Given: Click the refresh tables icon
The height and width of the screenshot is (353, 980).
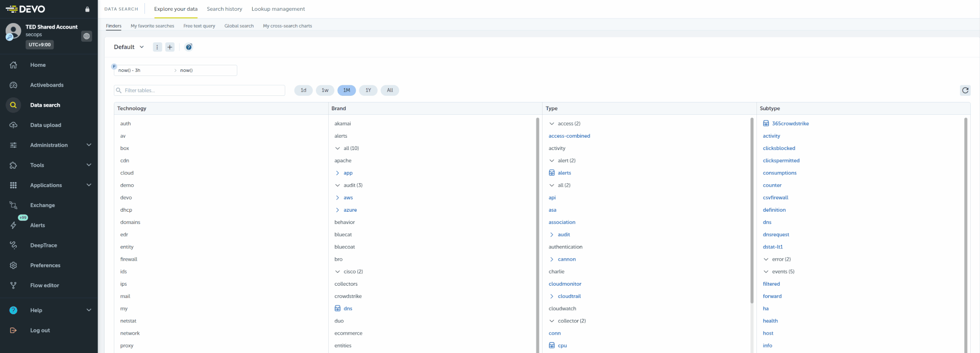Looking at the screenshot, I should click(965, 90).
